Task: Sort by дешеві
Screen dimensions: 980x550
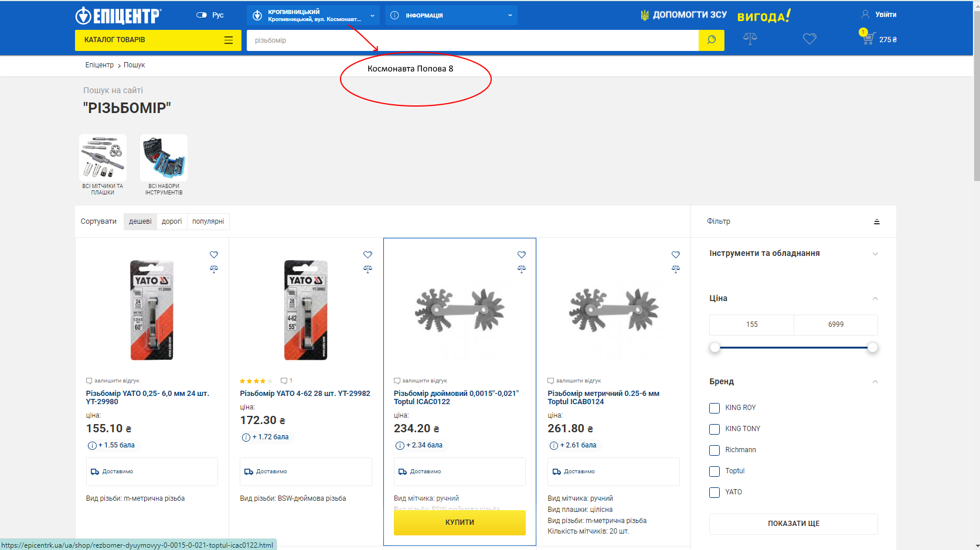Action: coord(140,221)
